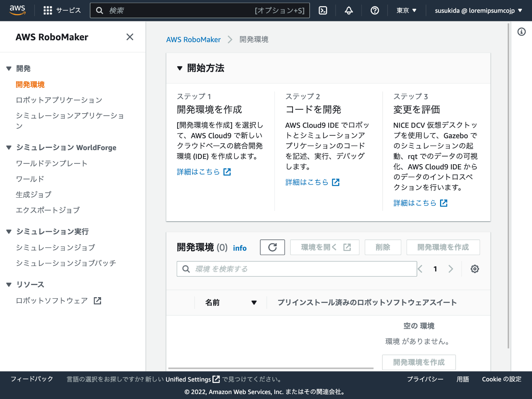The height and width of the screenshot is (399, 532).
Task: Click the external link icon in ステップ 2
Action: [x=336, y=182]
